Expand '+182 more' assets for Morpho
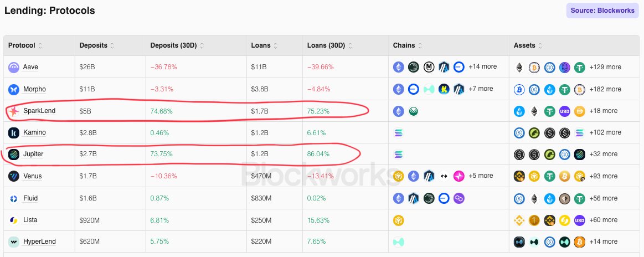Image resolution: width=644 pixels, height=257 pixels. pyautogui.click(x=605, y=89)
